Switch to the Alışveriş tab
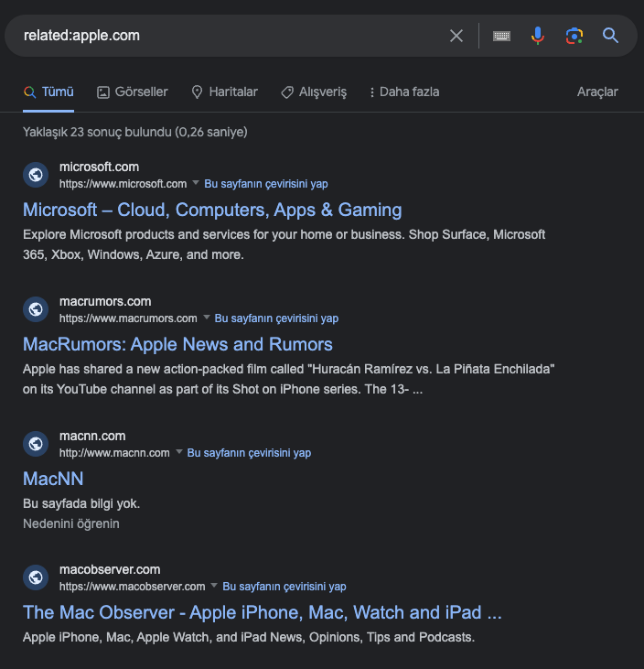This screenshot has width=644, height=669. (314, 92)
